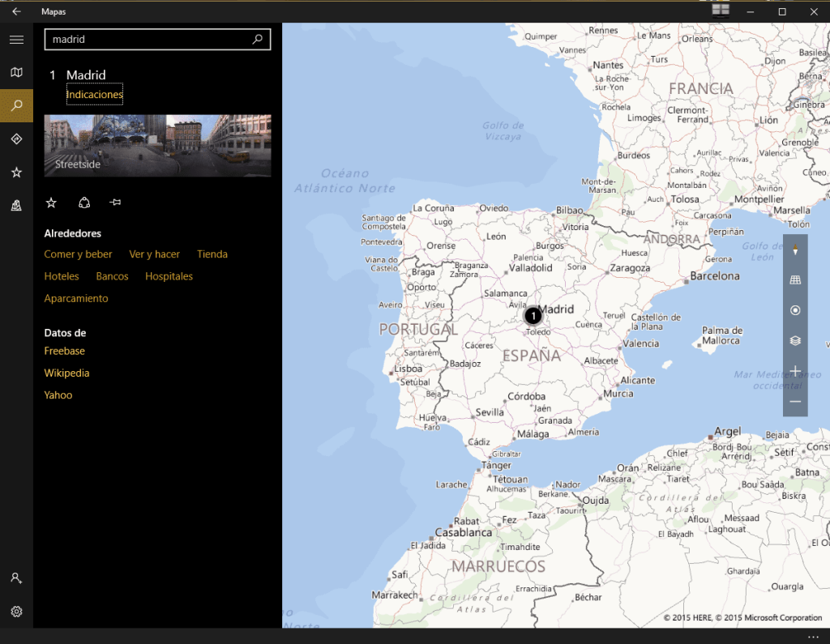
Task: Open Comer y beber nearby category
Action: click(78, 254)
